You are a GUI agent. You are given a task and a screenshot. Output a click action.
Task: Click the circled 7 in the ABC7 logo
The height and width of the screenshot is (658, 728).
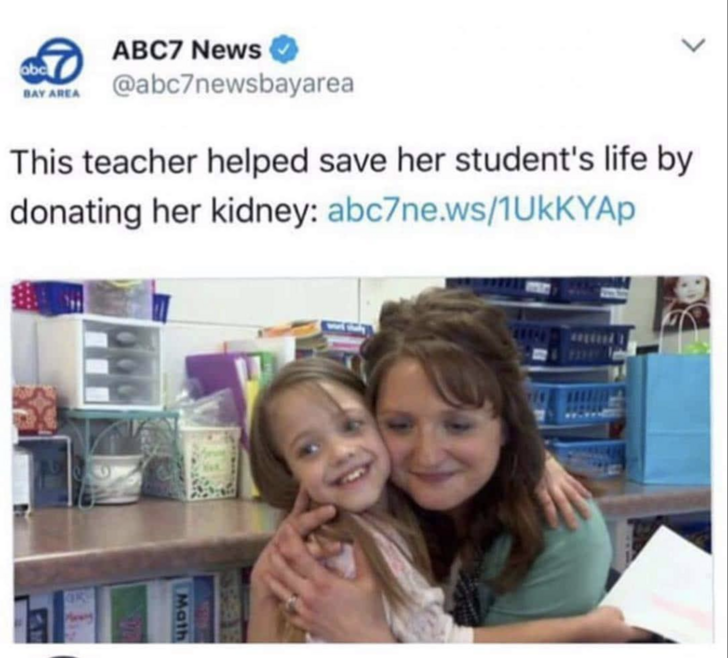pos(58,60)
